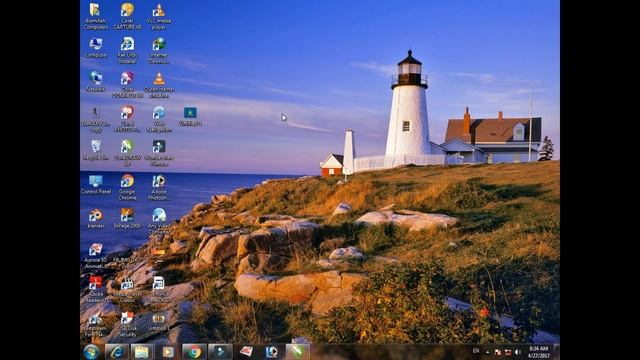The image size is (640, 360).
Task: Open the Corel CAPTURE X6 desktop shortcut
Action: [x=127, y=16]
